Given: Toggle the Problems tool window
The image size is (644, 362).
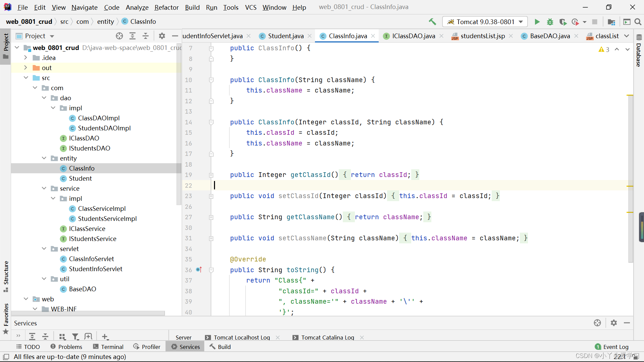Looking at the screenshot, I should coord(66,347).
